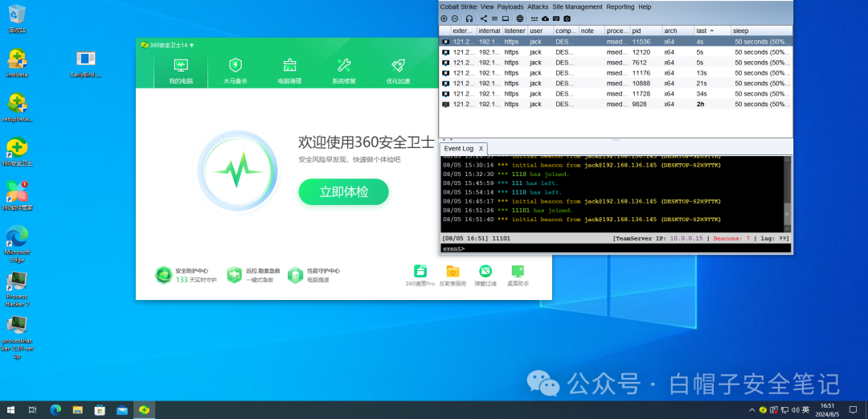This screenshot has width=868, height=419.
Task: Sort beacons by note column header
Action: [592, 31]
